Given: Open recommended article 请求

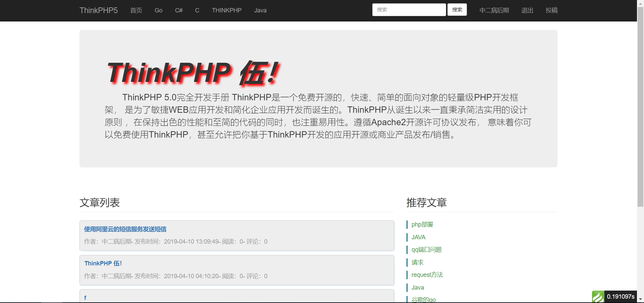Looking at the screenshot, I should [417, 262].
